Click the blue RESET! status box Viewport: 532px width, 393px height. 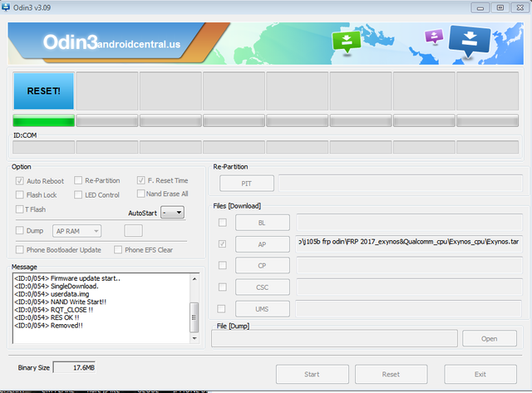coord(43,91)
